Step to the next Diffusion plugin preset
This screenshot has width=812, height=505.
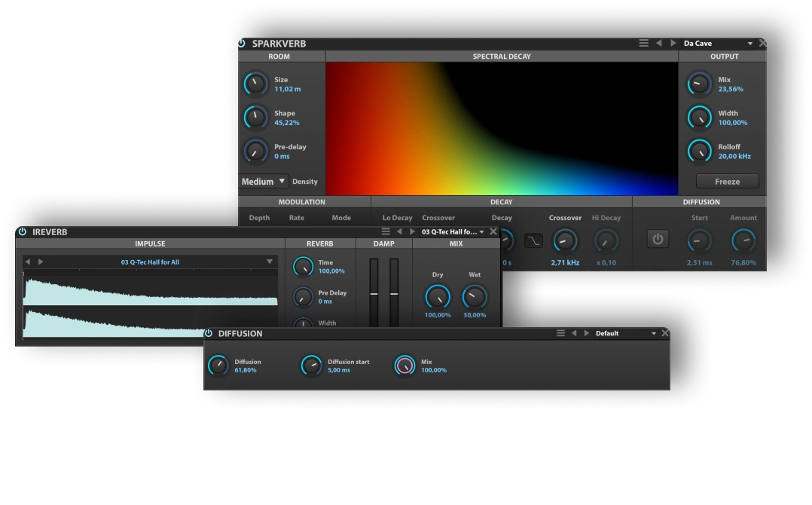tap(585, 333)
